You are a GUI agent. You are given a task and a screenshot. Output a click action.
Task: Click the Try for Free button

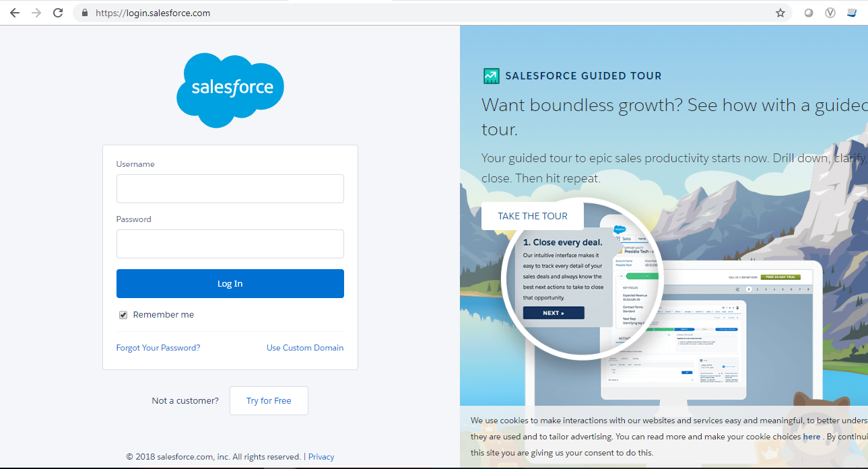(x=269, y=400)
